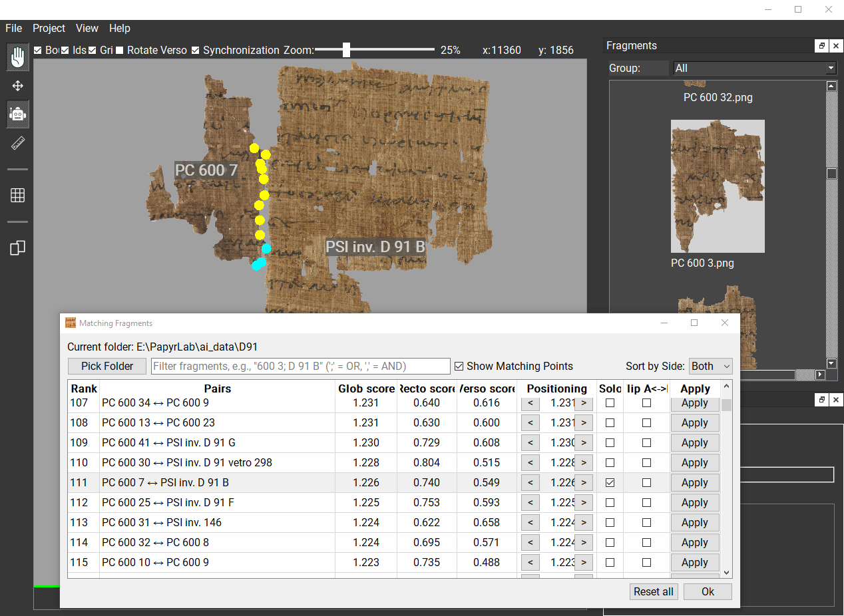The height and width of the screenshot is (616, 844).
Task: Open the View menu
Action: (87, 28)
